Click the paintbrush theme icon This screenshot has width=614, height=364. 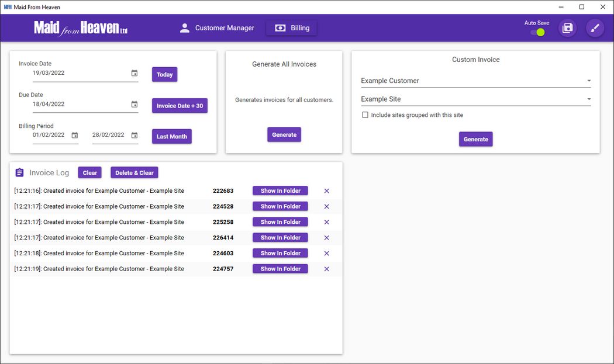pyautogui.click(x=595, y=28)
